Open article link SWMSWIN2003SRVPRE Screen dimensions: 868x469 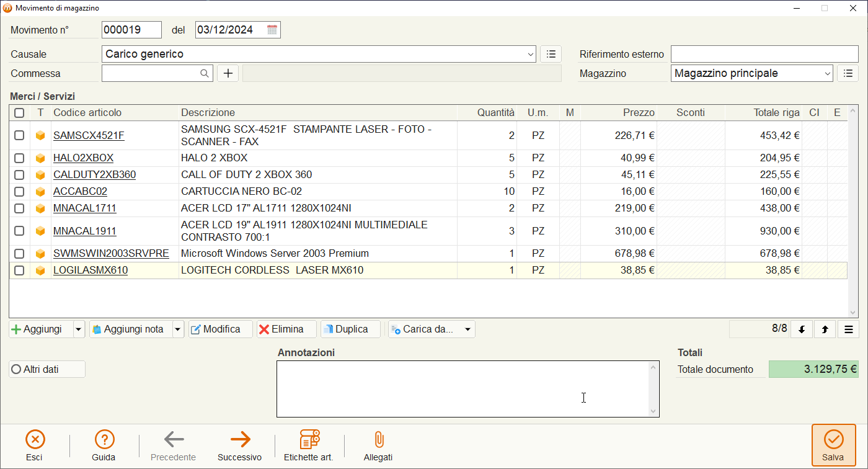[111, 254]
